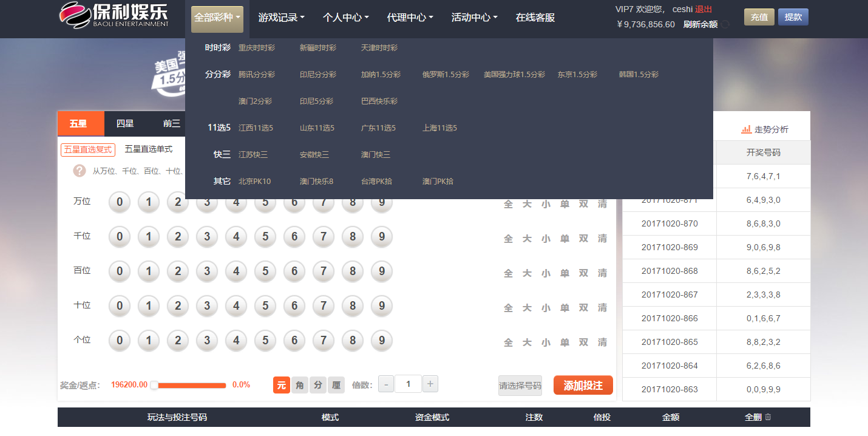Click the question mark help icon
Screen dimensions: 868x436
pos(80,171)
